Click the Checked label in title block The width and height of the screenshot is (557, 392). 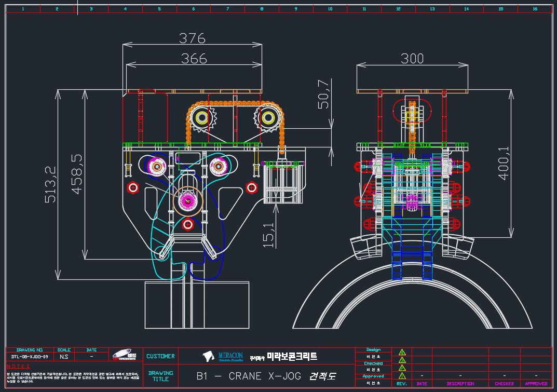(x=373, y=363)
